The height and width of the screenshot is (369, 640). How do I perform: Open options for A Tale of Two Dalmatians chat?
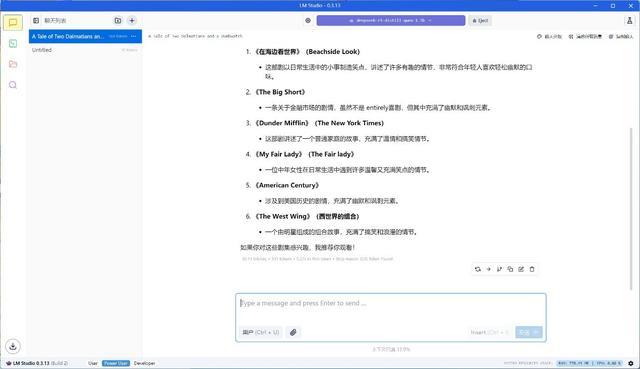(x=133, y=36)
